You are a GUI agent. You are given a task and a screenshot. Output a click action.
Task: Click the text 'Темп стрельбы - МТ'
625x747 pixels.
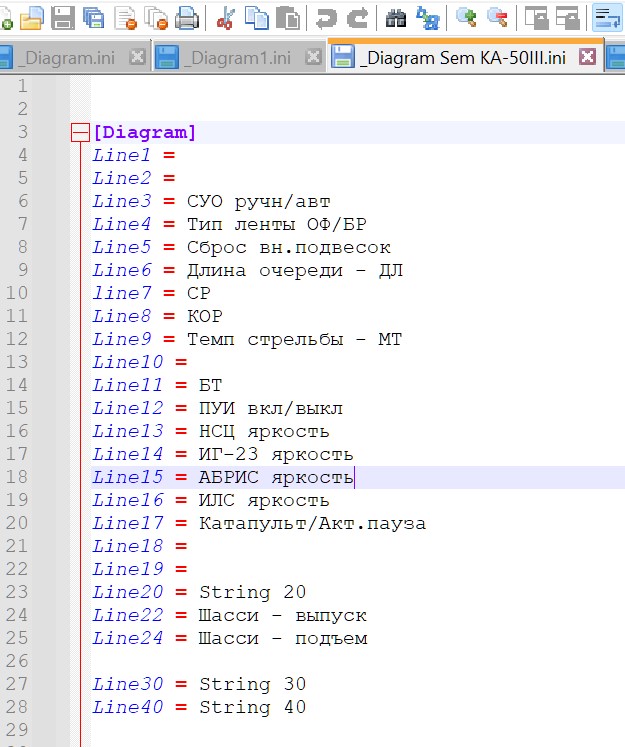pyautogui.click(x=294, y=340)
